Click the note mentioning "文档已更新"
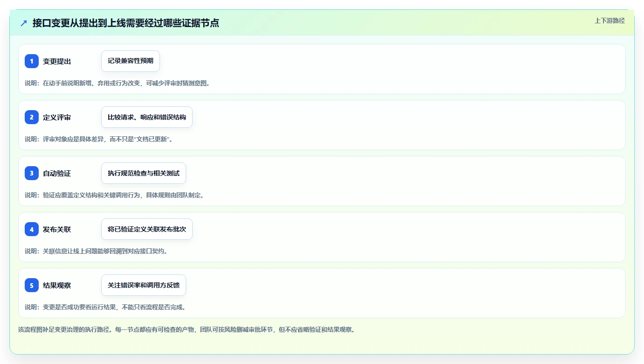 coord(99,139)
